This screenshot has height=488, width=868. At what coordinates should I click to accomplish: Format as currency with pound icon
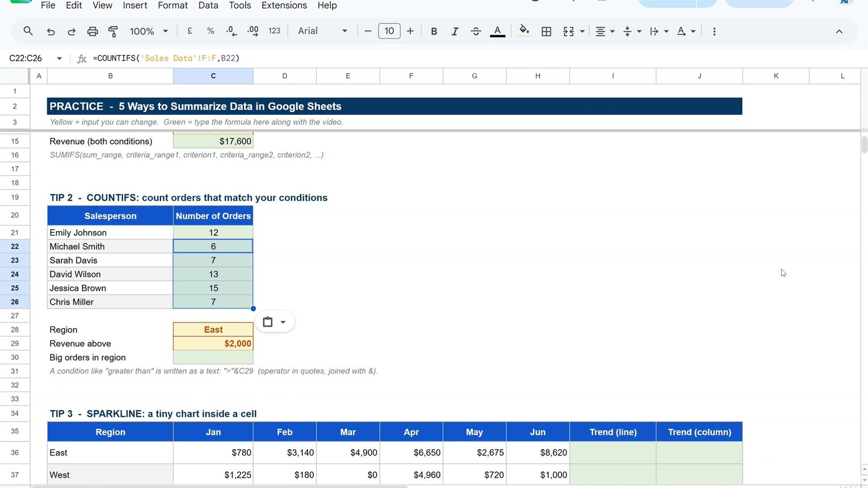tap(189, 31)
